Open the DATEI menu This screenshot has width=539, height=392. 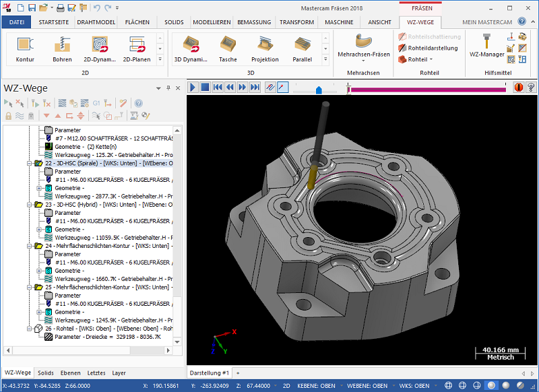16,22
